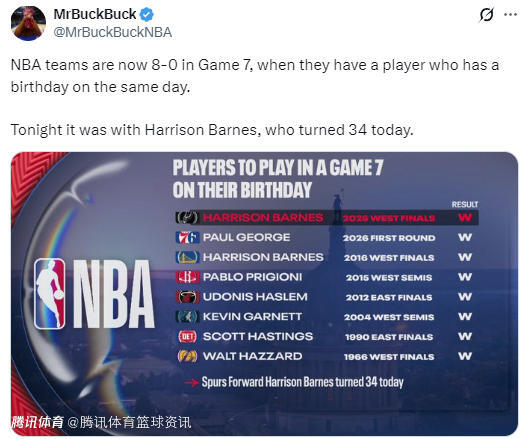
Task: Click the blue verified badge
Action: pos(147,14)
